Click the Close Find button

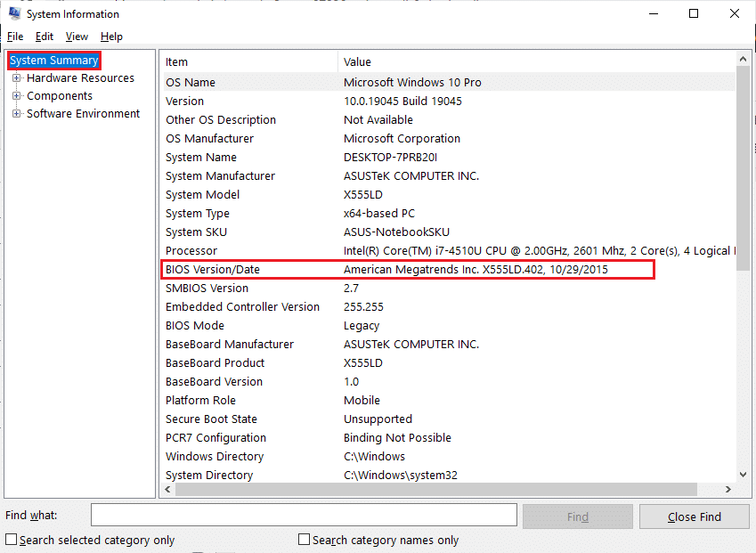click(x=695, y=516)
